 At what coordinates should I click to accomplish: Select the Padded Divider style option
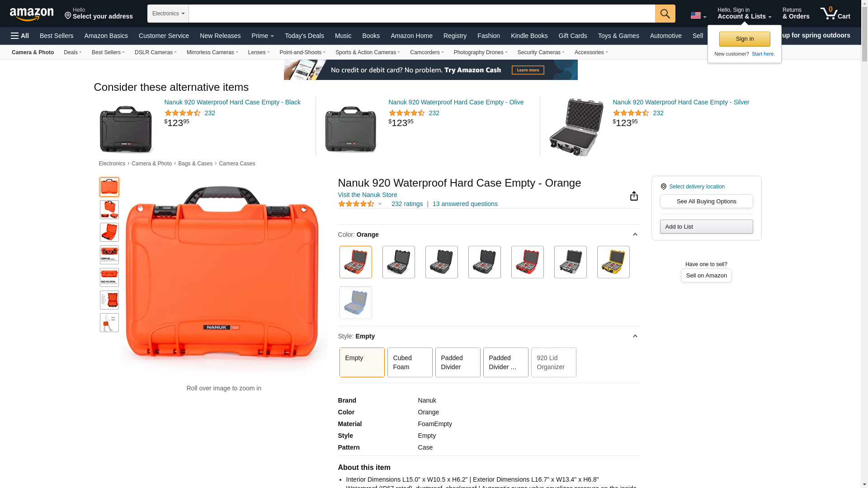[x=458, y=362]
